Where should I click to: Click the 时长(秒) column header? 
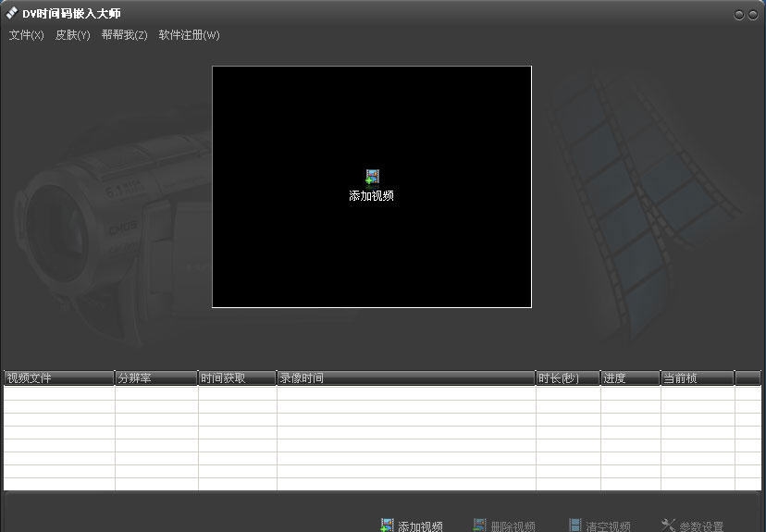point(568,378)
